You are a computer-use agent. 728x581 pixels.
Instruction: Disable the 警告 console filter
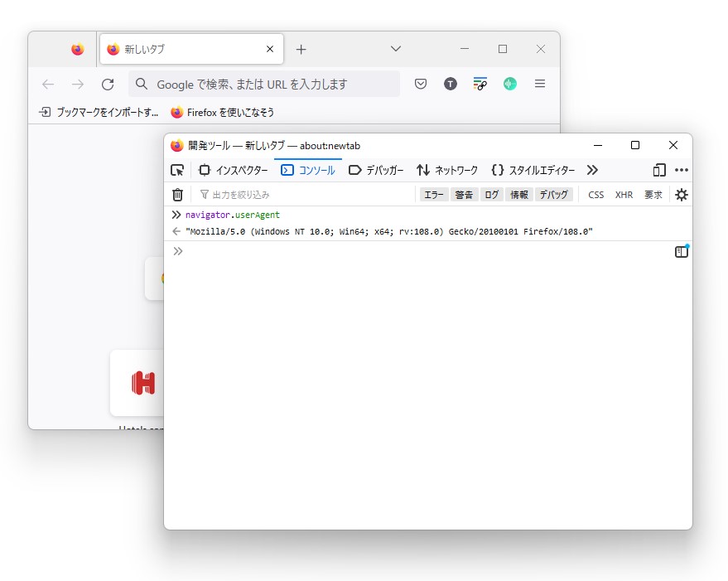pos(464,194)
